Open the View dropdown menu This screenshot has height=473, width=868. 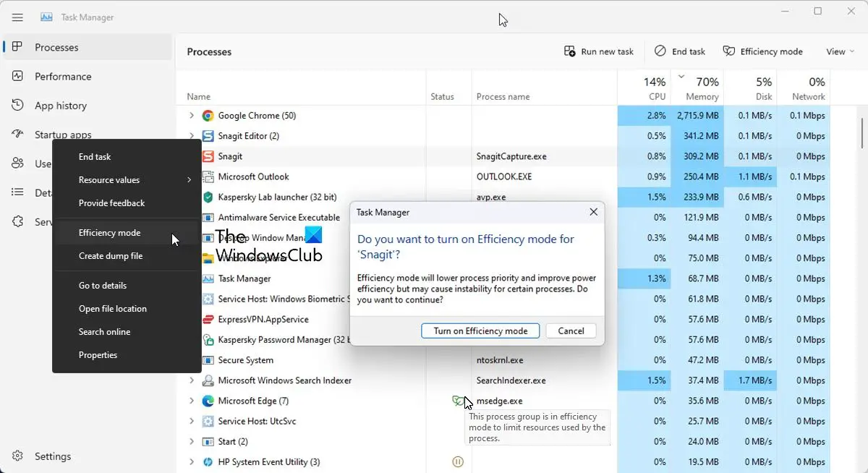[840, 51]
